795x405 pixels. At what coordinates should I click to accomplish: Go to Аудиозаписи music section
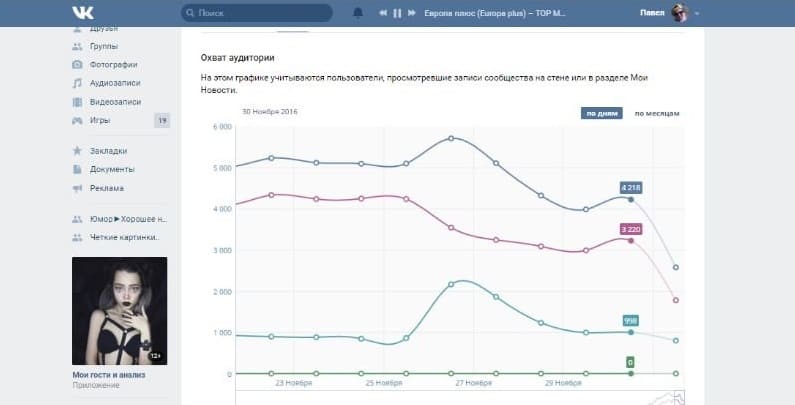[x=114, y=83]
